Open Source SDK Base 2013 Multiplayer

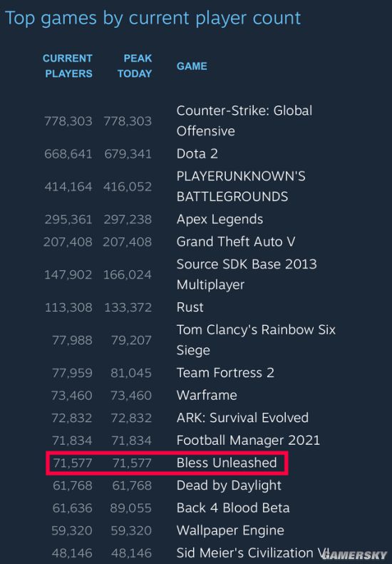point(247,275)
